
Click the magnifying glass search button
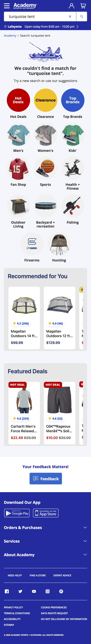(x=82, y=16)
